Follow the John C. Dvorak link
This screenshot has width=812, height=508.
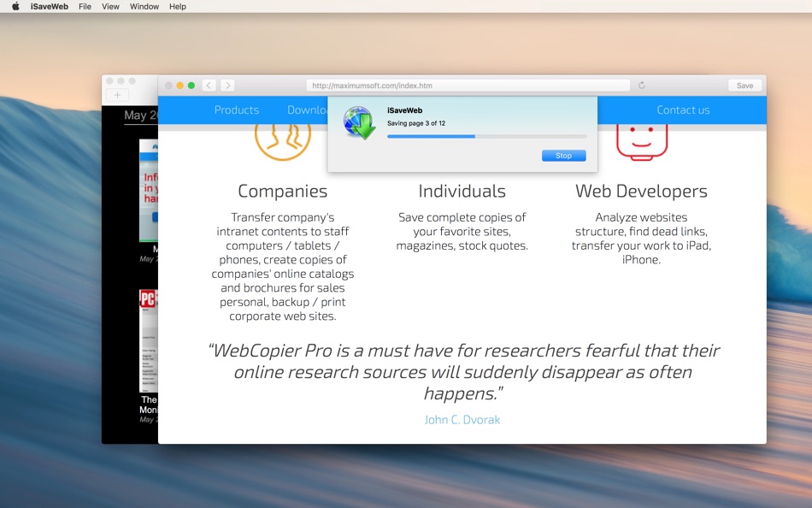click(x=462, y=419)
